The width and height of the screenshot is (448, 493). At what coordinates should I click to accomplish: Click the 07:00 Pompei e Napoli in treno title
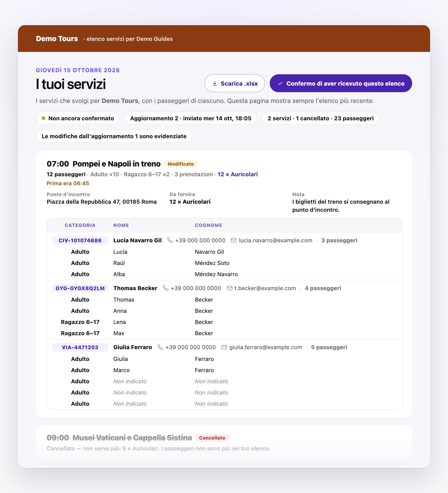[104, 164]
